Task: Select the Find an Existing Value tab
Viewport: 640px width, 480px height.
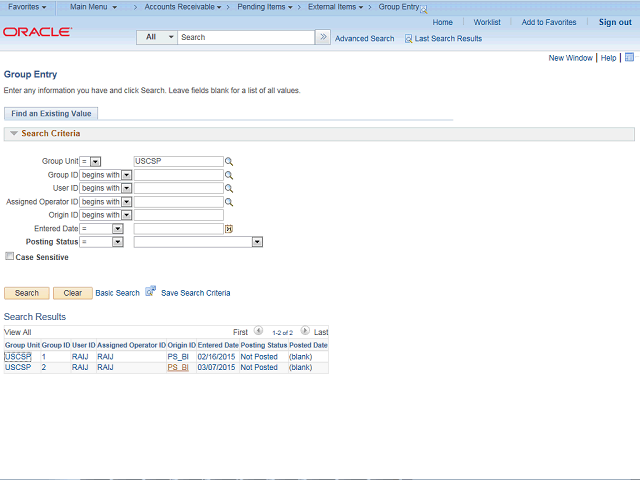Action: [51, 113]
